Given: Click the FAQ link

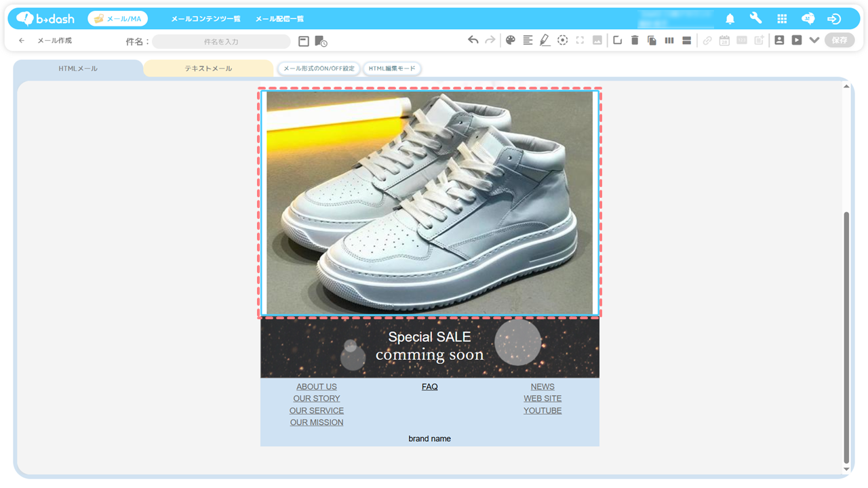Looking at the screenshot, I should [x=430, y=387].
